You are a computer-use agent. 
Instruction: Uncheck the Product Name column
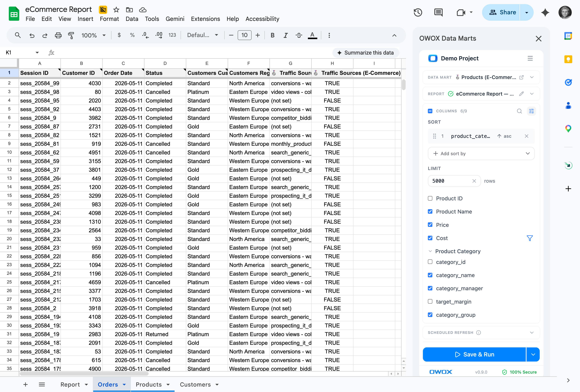[x=430, y=212]
